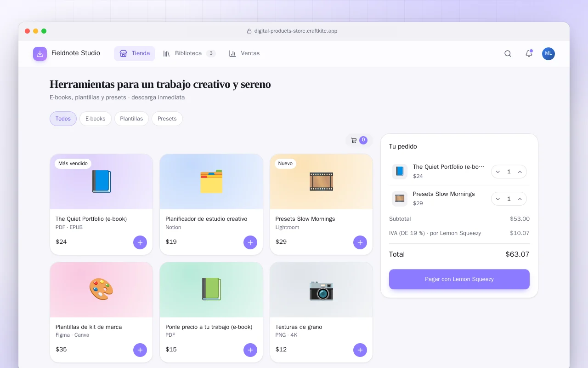Viewport: 588px width, 368px height.
Task: Add Texturas de grano to cart
Action: [x=360, y=350]
